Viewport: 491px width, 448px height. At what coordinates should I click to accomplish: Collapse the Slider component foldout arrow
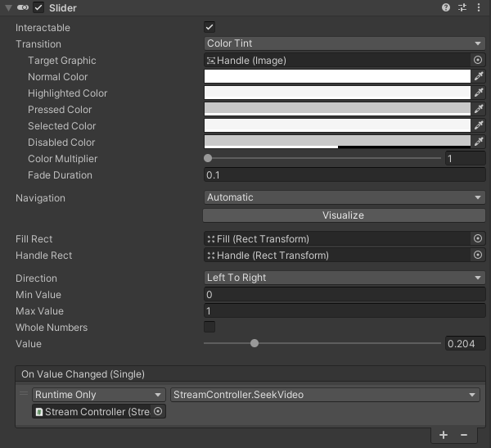tap(8, 8)
